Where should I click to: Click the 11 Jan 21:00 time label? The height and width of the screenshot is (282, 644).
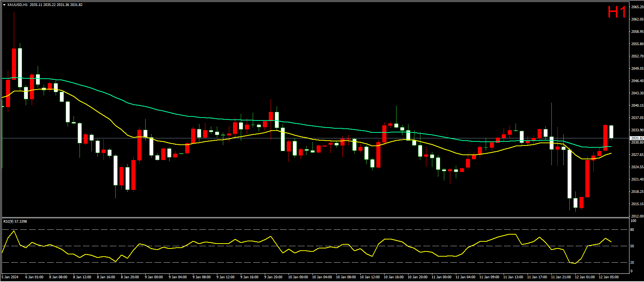coord(561,277)
